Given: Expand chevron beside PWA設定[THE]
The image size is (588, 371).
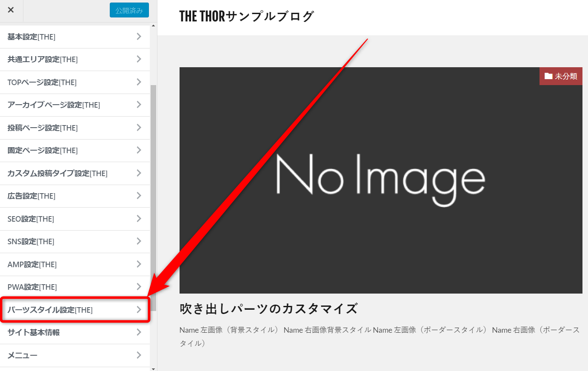Looking at the screenshot, I should pyautogui.click(x=139, y=287).
